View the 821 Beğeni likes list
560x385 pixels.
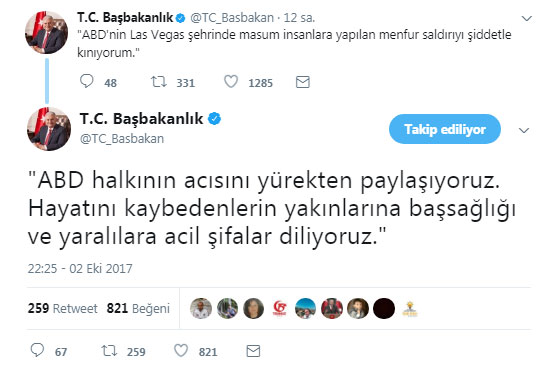click(138, 308)
